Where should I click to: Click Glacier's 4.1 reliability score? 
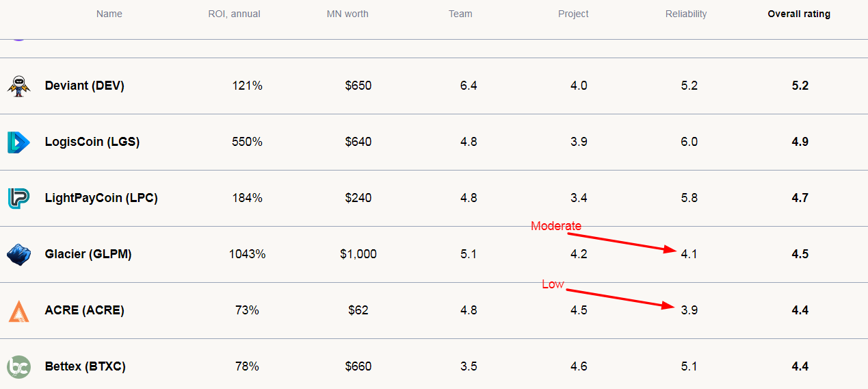(689, 254)
